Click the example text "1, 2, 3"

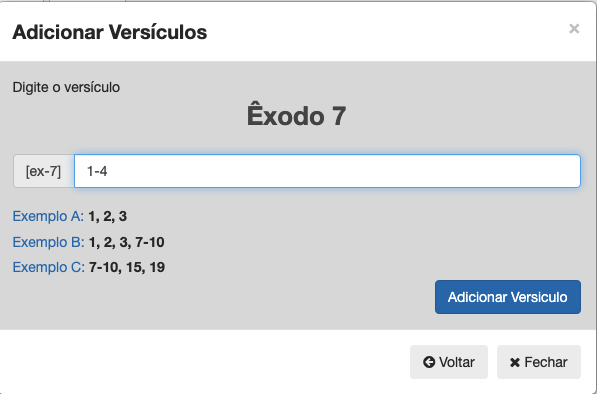point(107,216)
